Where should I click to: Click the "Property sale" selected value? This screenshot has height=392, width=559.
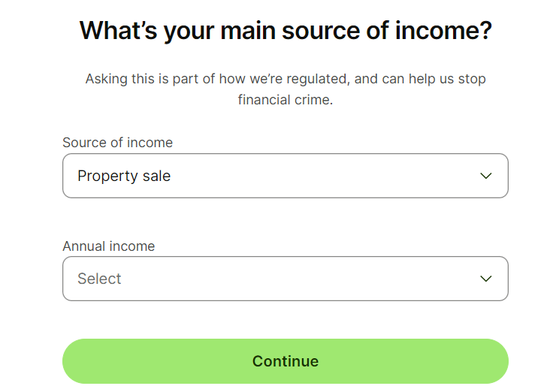pos(124,176)
